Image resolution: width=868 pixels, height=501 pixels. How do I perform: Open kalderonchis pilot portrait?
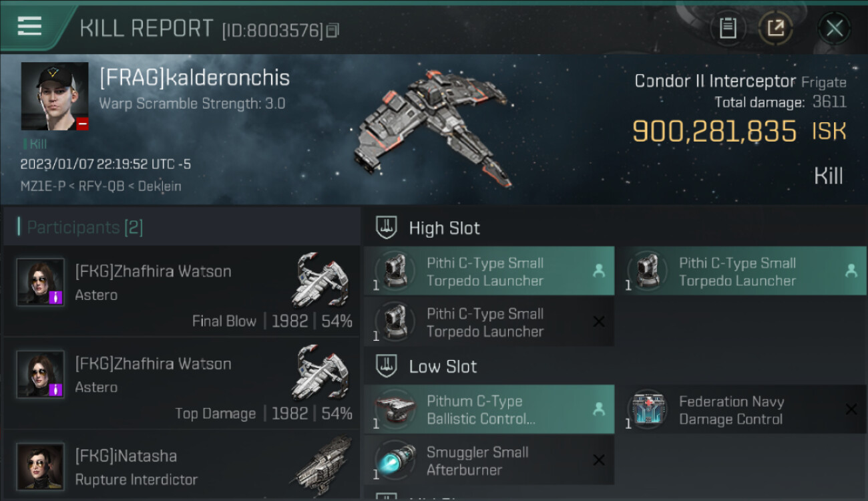click(x=55, y=96)
